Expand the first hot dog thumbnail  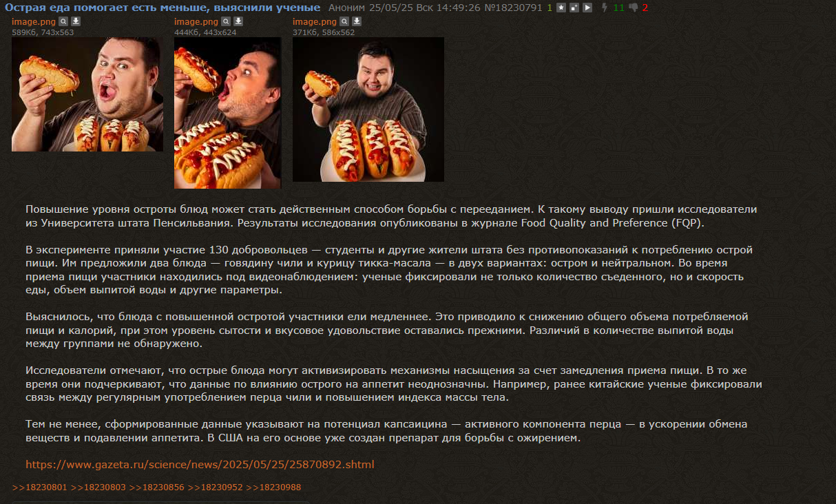[x=87, y=94]
